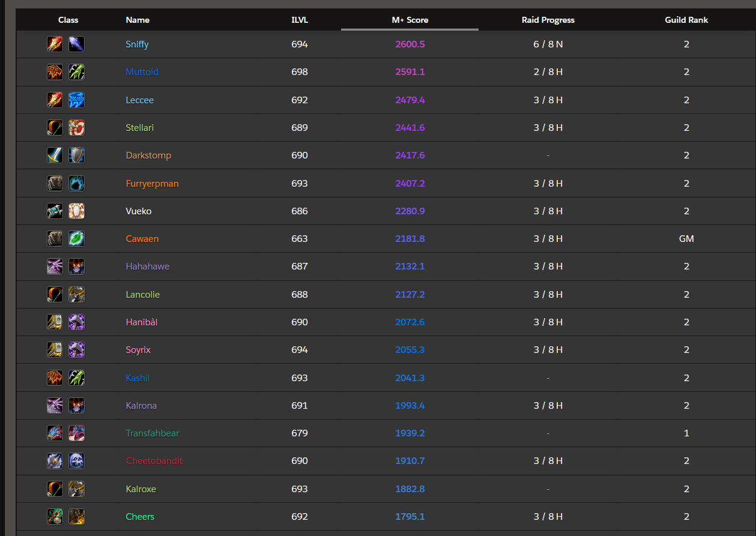The image size is (756, 536).
Task: Click the 663 item level value
Action: [x=300, y=238]
